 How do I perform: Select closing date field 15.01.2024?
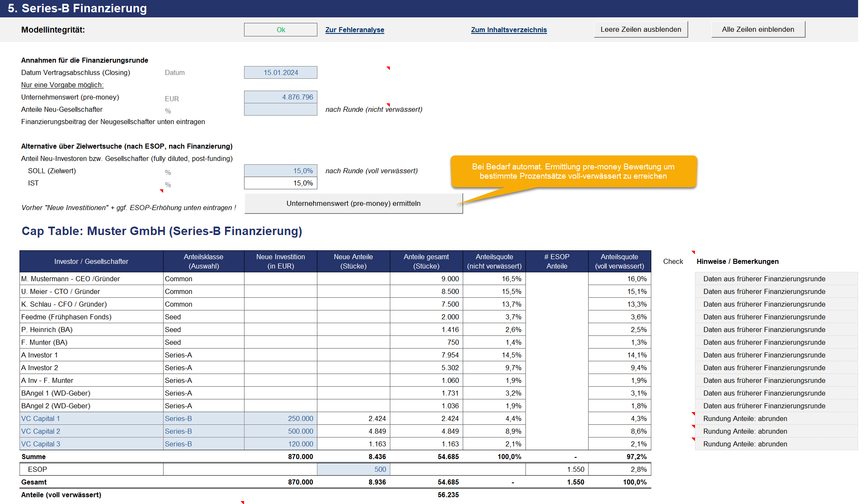[x=281, y=72]
